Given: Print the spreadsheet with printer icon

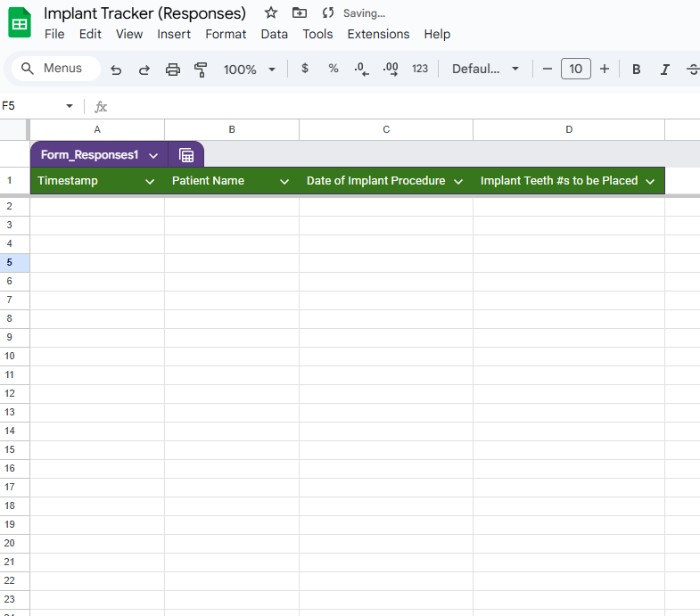Looking at the screenshot, I should (x=173, y=70).
